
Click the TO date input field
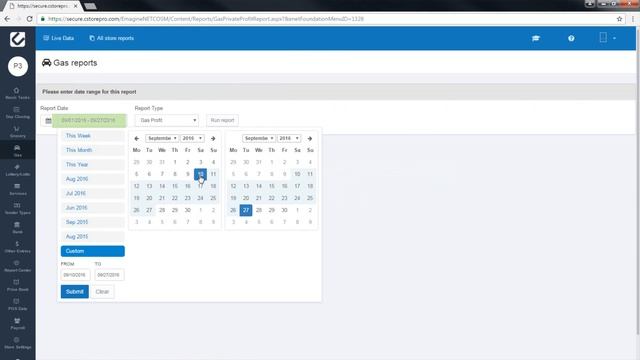pos(109,275)
